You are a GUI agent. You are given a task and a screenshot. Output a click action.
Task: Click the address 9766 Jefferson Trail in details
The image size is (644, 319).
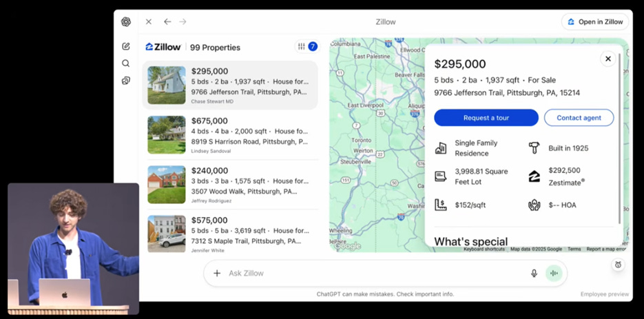coord(507,93)
